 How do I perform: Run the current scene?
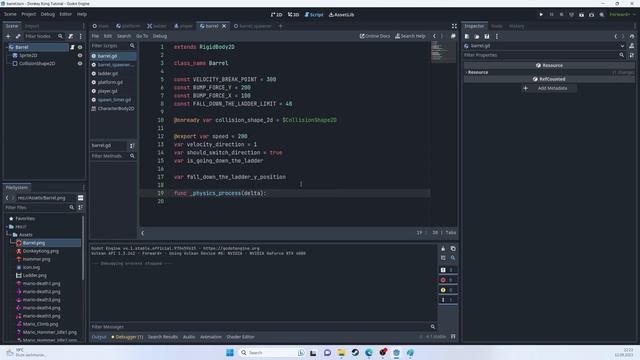point(581,15)
